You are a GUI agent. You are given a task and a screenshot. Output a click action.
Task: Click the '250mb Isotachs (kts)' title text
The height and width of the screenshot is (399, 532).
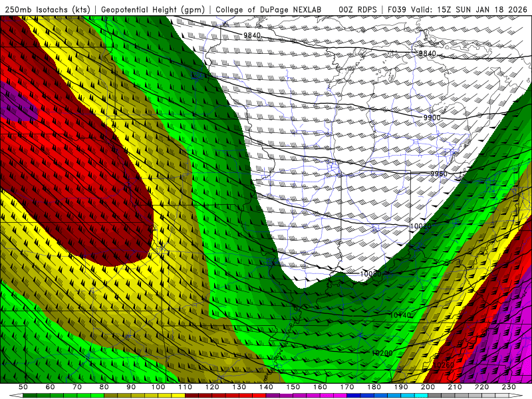coord(47,9)
